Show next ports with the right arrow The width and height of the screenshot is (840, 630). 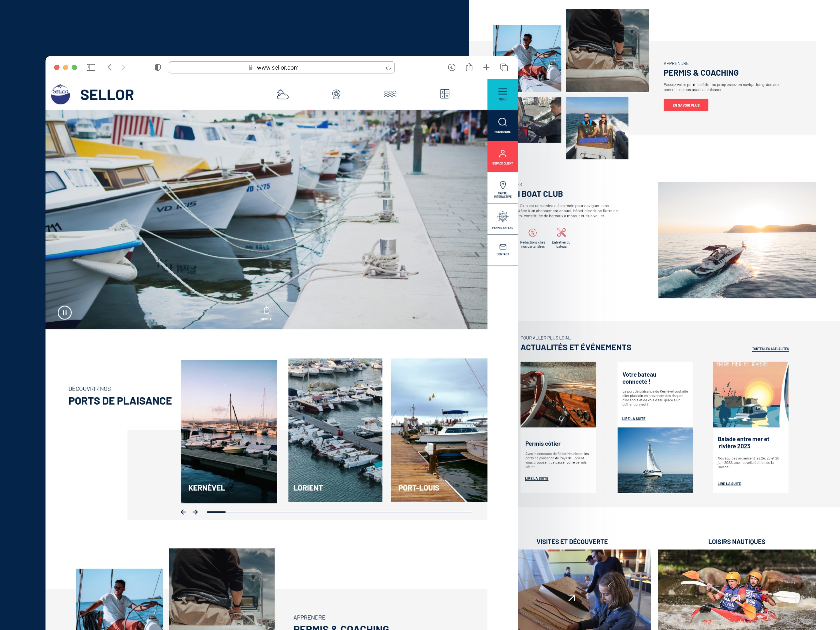(195, 512)
